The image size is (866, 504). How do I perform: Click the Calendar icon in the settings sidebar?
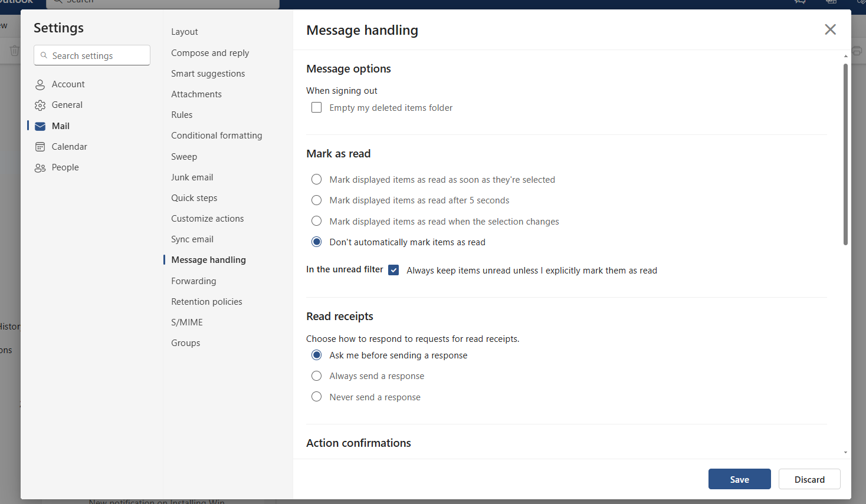[x=40, y=147]
